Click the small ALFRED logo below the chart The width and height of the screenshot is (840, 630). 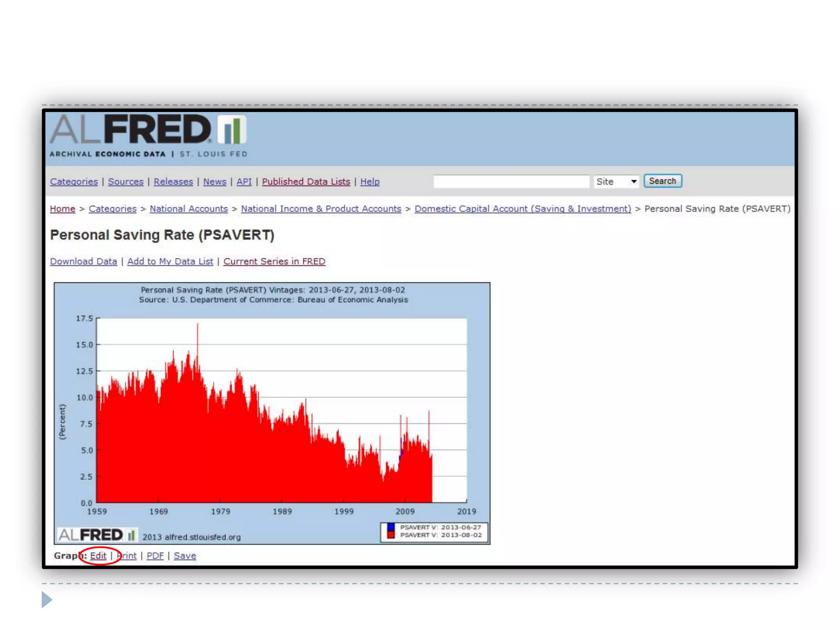[97, 535]
